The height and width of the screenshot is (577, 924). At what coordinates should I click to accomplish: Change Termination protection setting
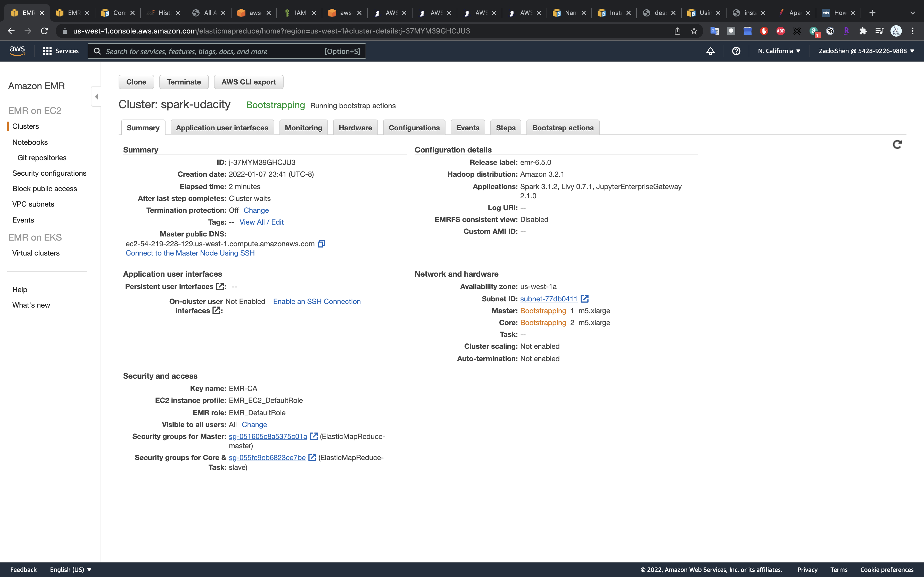[x=256, y=210]
